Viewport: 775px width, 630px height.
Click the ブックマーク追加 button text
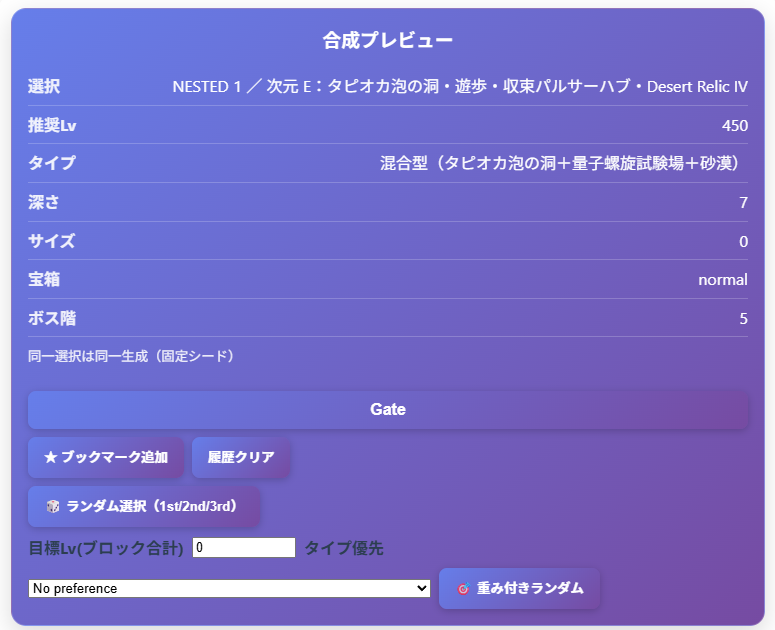pyautogui.click(x=114, y=457)
